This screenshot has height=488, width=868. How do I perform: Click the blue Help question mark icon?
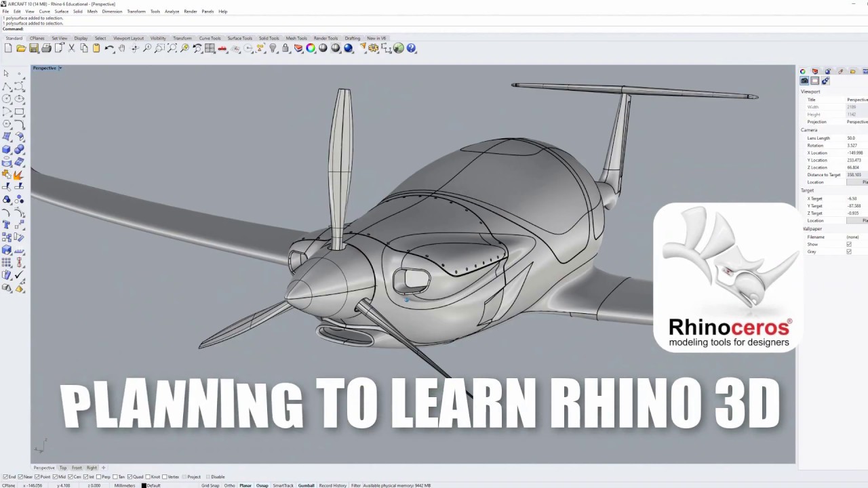tap(411, 48)
